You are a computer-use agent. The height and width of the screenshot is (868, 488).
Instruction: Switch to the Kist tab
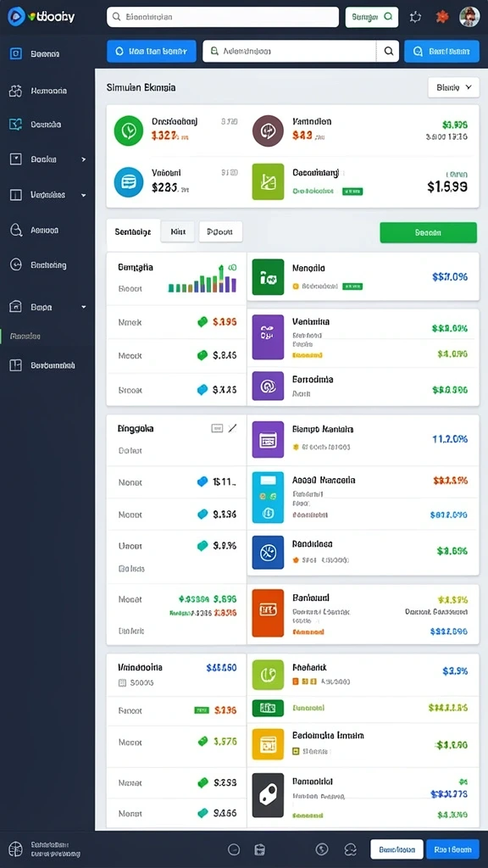pos(178,232)
